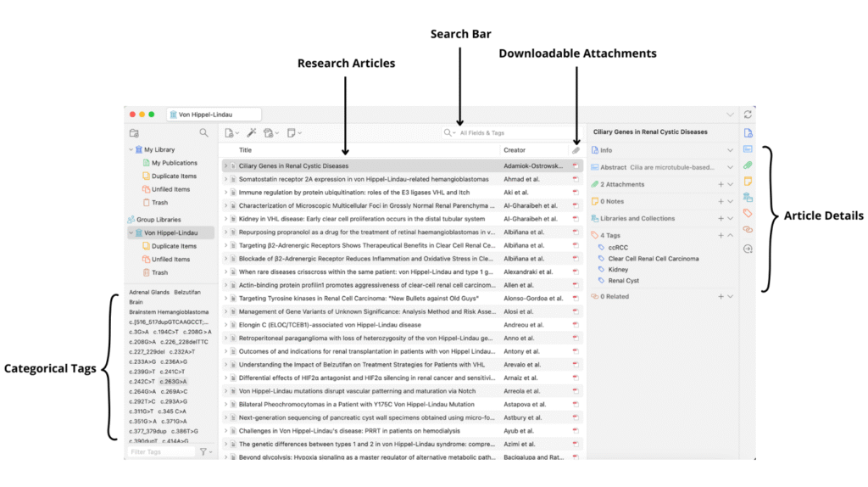This screenshot has height=487, width=868.
Task: Click the Clear Cell Renal Cell Carcinoma tag
Action: [653, 258]
